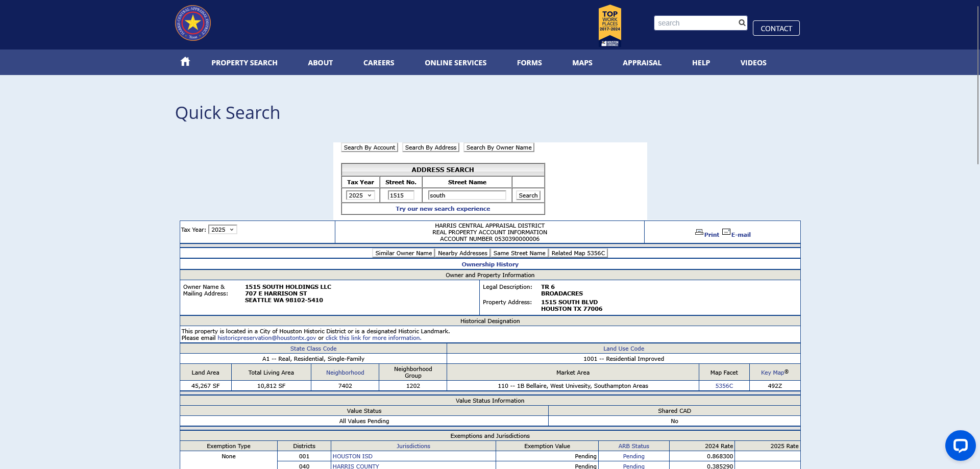Viewport: 980px width, 469px height.
Task: Open map facet 5356C link
Action: tap(724, 386)
